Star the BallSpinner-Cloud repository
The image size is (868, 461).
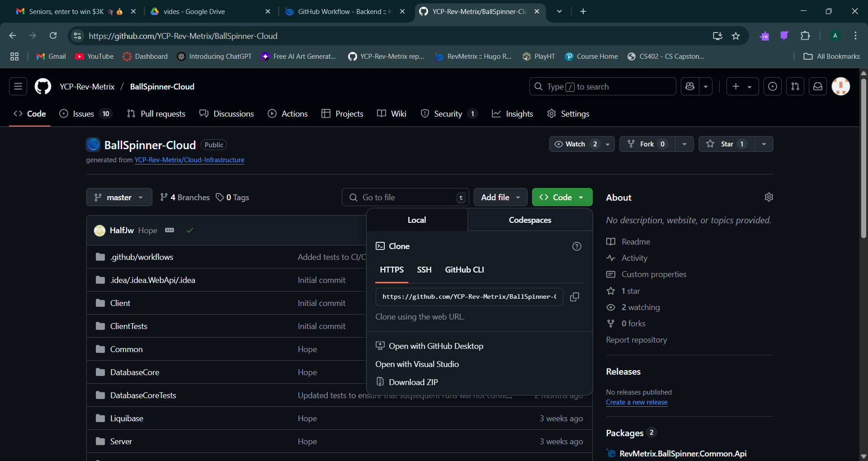(x=726, y=144)
